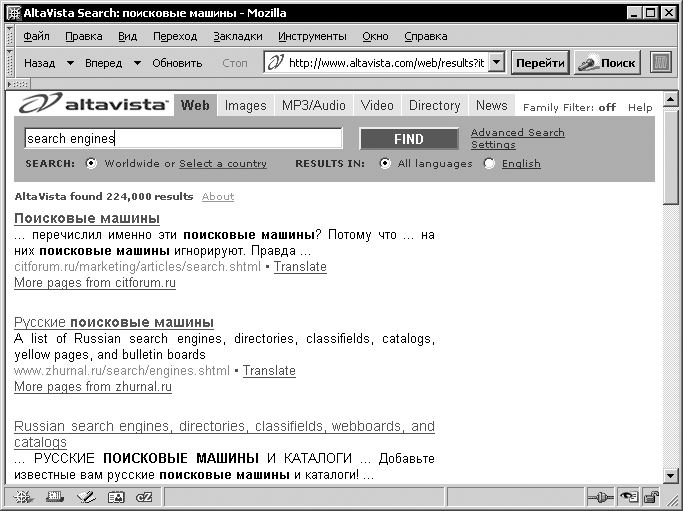The height and width of the screenshot is (511, 683).
Task: Open the Русские поисковые машины result
Action: 114,322
